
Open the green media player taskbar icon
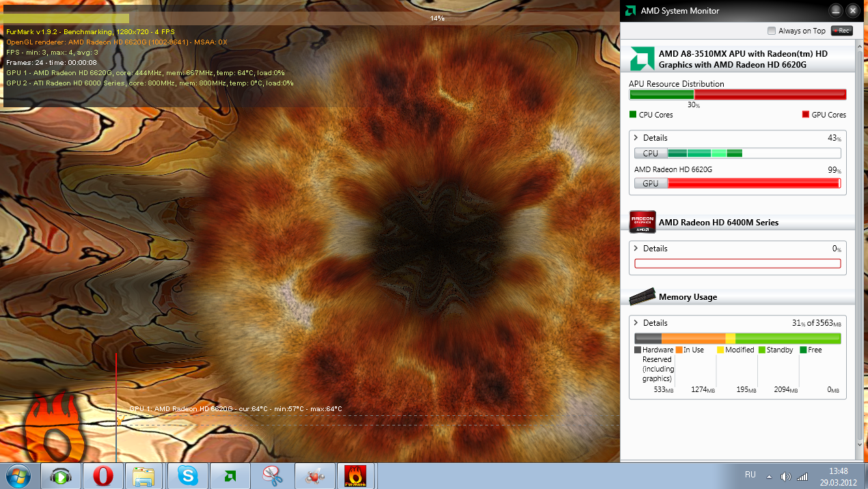(61, 475)
